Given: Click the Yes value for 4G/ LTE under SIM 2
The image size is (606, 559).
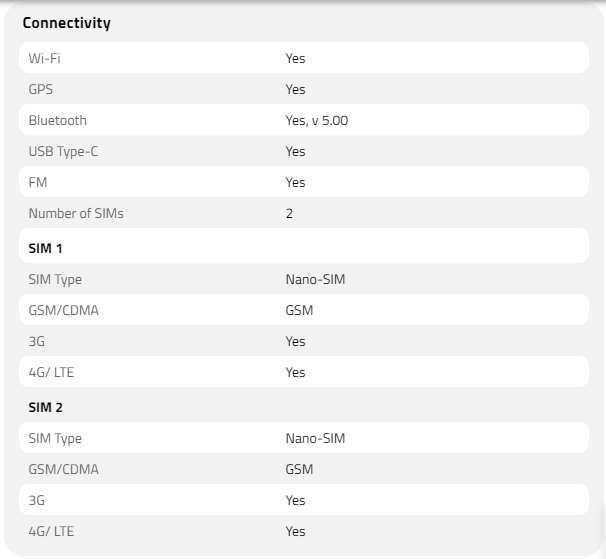Looking at the screenshot, I should coord(295,531).
